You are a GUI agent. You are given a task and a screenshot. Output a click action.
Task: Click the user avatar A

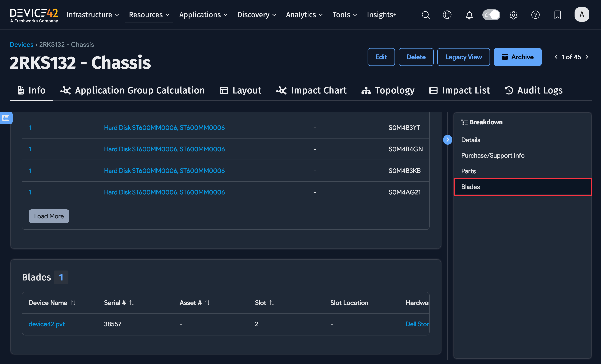[x=581, y=14]
